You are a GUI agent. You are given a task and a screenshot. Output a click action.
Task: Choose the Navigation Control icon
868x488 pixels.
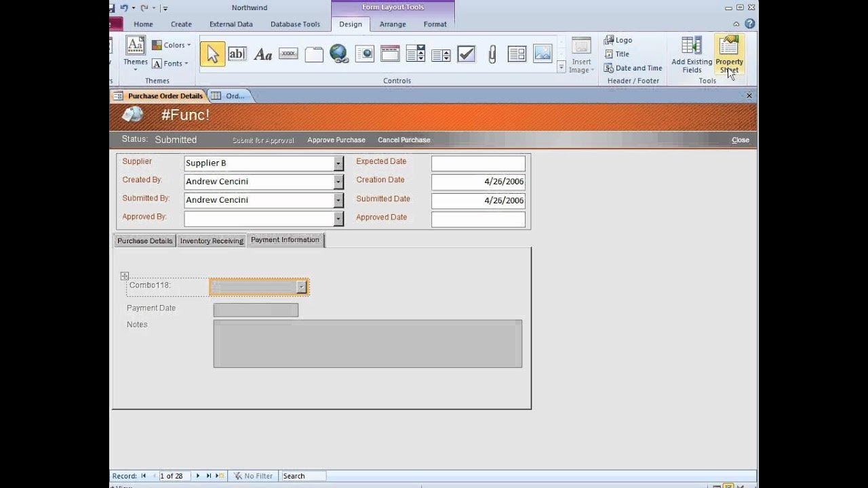(x=390, y=54)
